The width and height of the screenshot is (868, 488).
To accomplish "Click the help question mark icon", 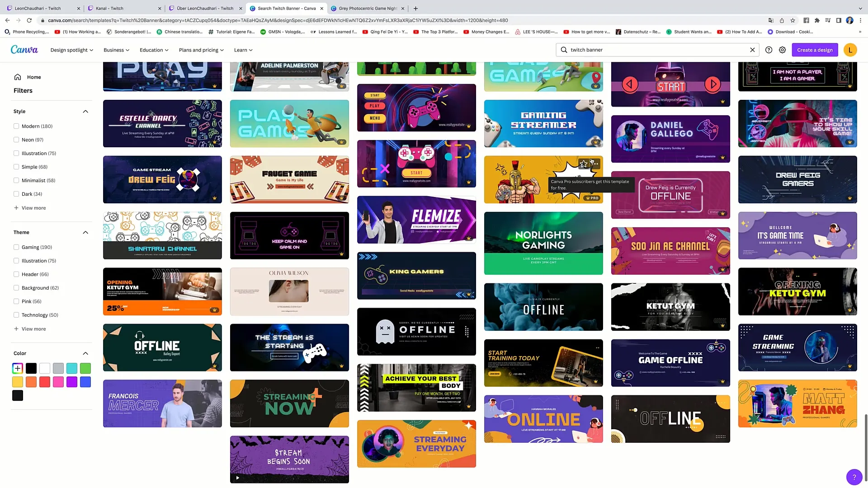I will pyautogui.click(x=853, y=477).
